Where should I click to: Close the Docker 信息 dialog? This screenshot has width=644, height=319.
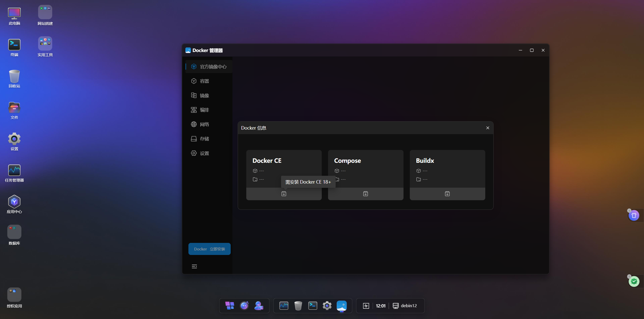click(x=488, y=128)
